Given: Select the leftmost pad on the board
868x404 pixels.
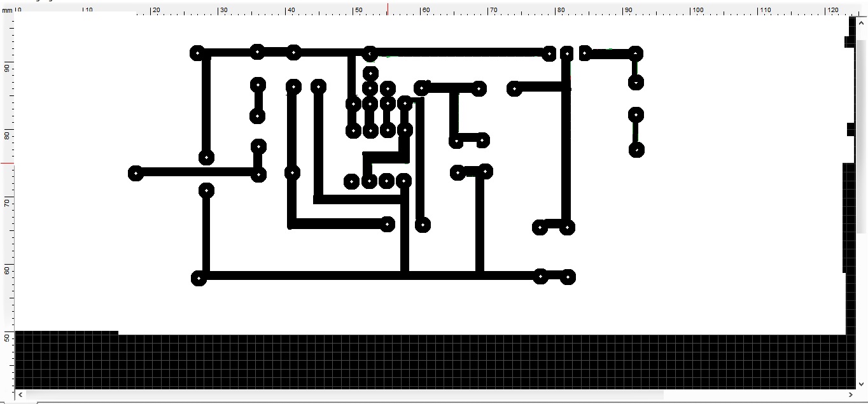Looking at the screenshot, I should point(136,173).
